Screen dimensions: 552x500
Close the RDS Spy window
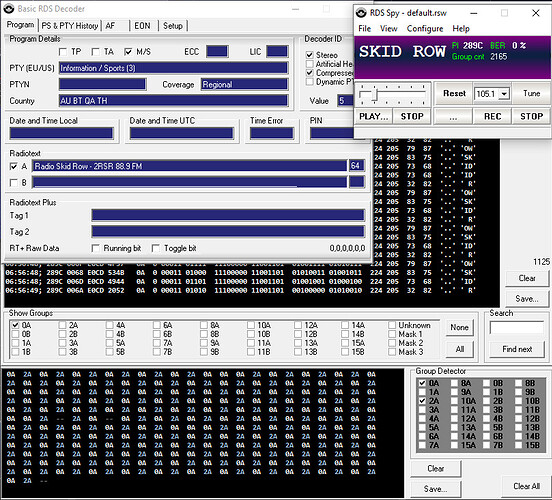point(536,13)
